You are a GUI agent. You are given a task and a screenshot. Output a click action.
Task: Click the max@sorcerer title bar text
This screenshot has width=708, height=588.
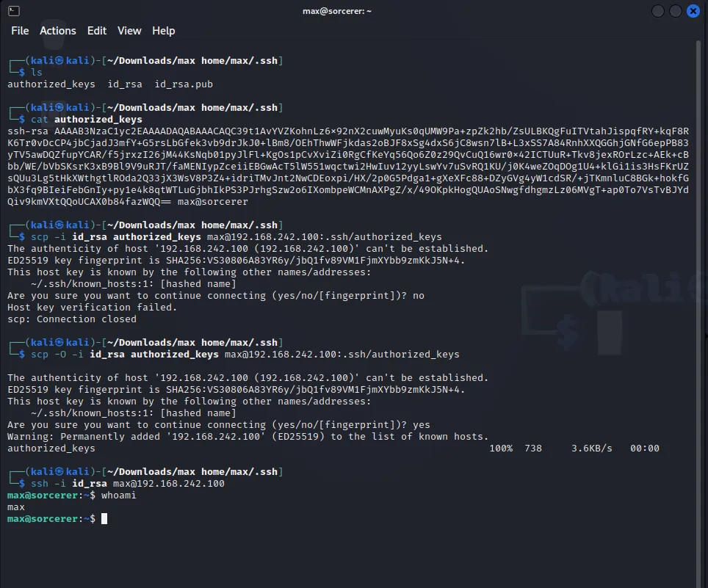pyautogui.click(x=336, y=10)
